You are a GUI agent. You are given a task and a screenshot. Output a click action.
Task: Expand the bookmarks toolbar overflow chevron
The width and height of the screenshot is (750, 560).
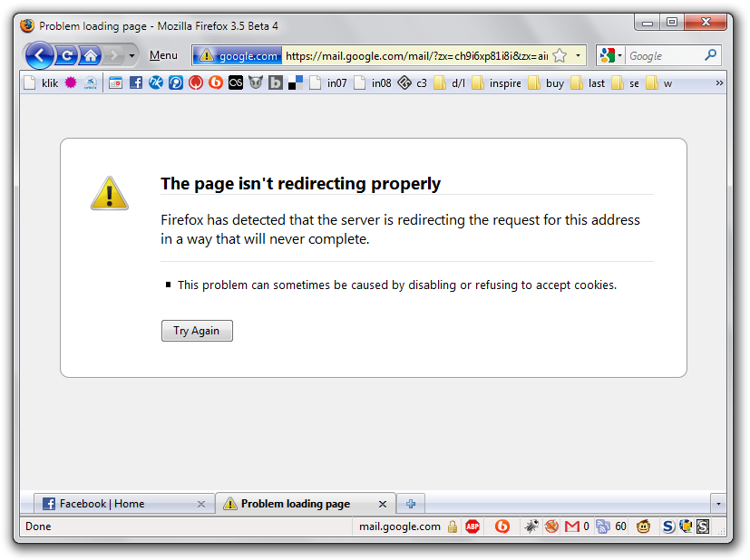[719, 83]
